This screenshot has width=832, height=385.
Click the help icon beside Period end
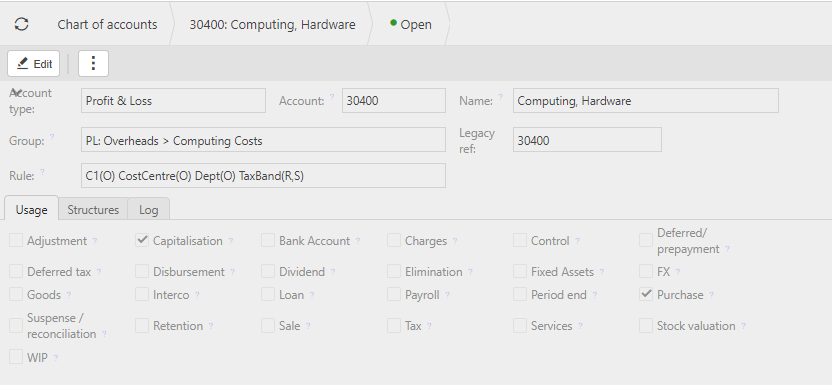click(x=595, y=295)
